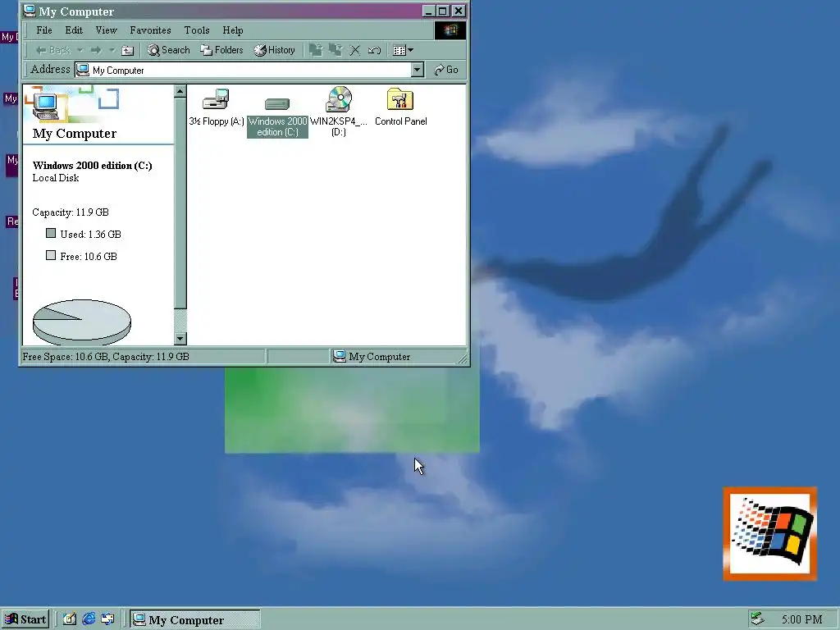Image resolution: width=840 pixels, height=630 pixels.
Task: Click the My Computer status bar zone indicator
Action: click(372, 357)
